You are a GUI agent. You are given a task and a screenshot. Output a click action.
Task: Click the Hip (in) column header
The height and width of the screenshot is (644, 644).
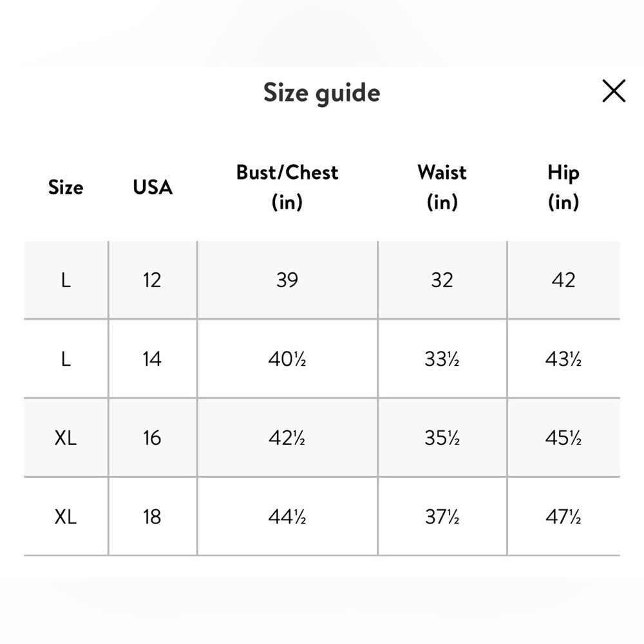(x=563, y=187)
